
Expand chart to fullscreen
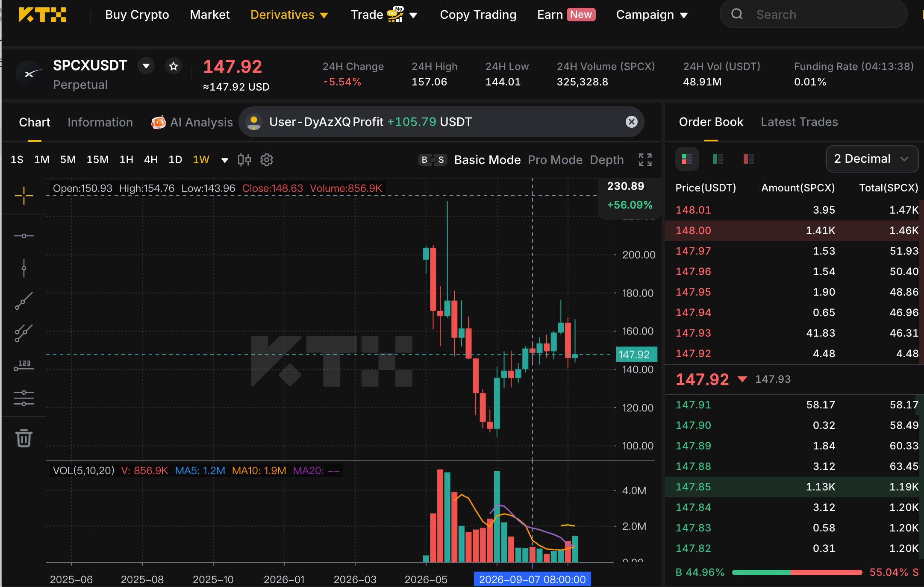(645, 160)
